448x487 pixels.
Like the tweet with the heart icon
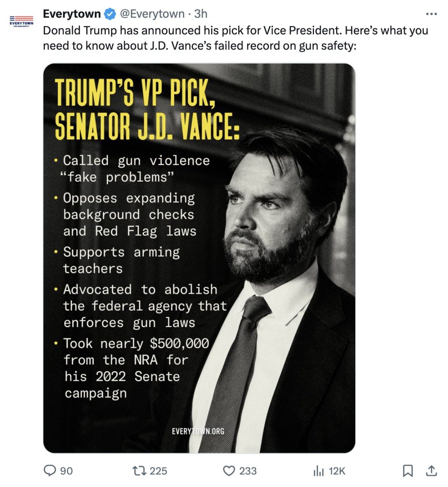click(229, 470)
